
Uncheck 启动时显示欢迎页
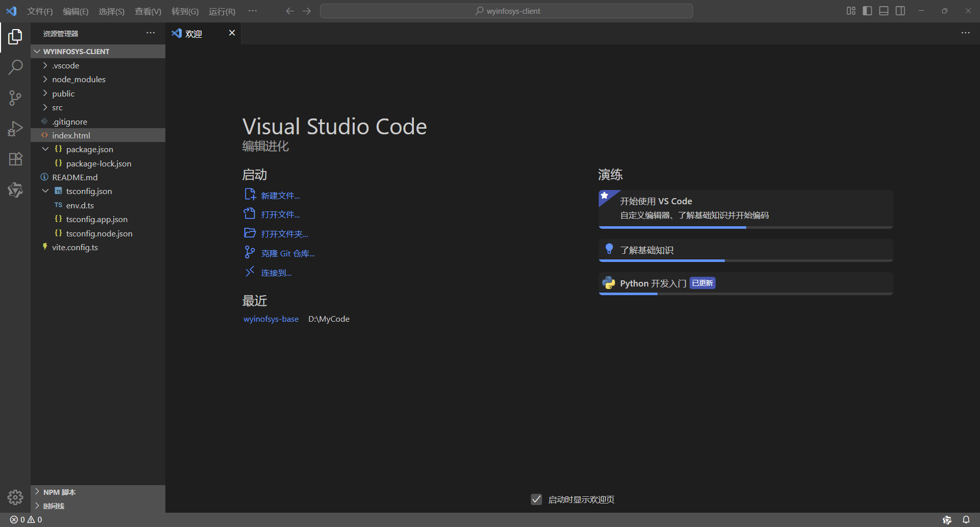[536, 499]
